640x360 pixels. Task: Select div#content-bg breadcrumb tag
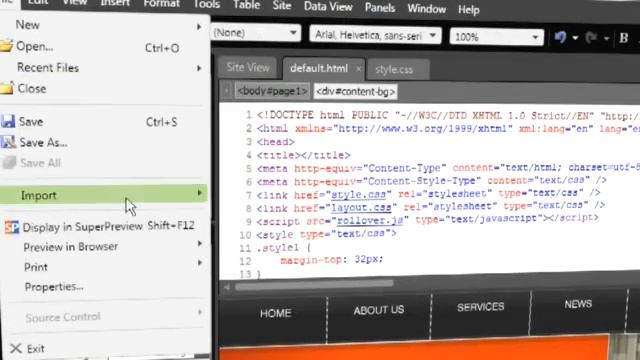click(x=355, y=92)
